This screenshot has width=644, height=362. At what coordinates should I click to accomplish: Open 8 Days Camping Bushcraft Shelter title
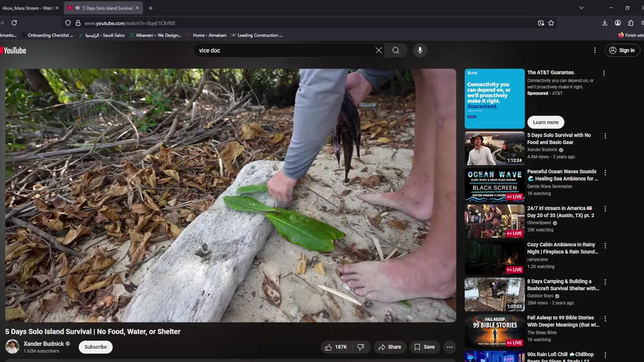(563, 285)
